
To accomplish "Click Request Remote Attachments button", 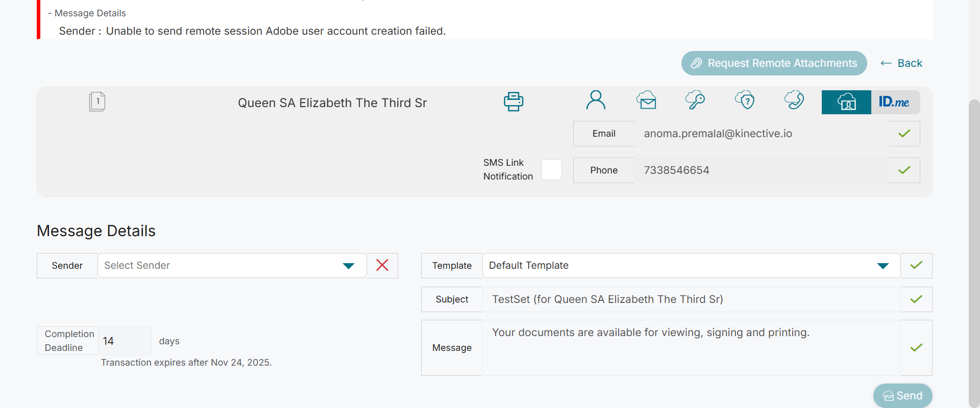I will coord(774,63).
